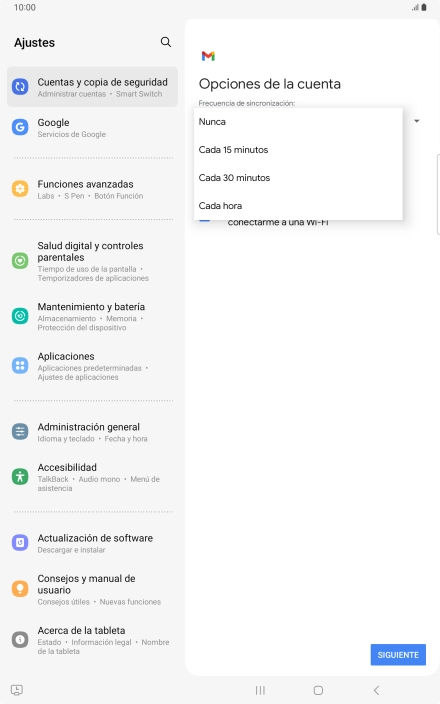Select Nunca from sync frequency list

point(298,122)
